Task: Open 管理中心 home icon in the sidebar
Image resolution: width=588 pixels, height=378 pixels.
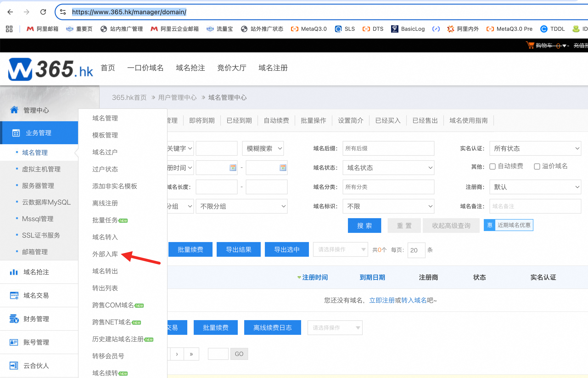Action: 14,110
